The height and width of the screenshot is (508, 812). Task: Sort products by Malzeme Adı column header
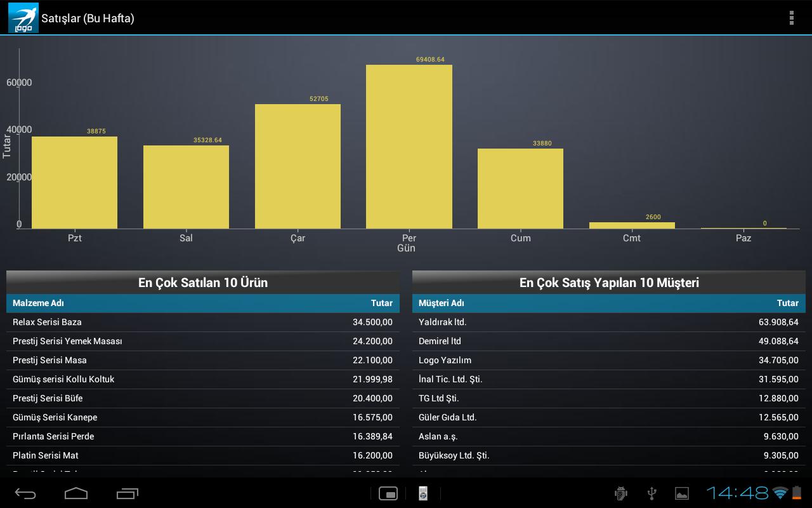[38, 304]
